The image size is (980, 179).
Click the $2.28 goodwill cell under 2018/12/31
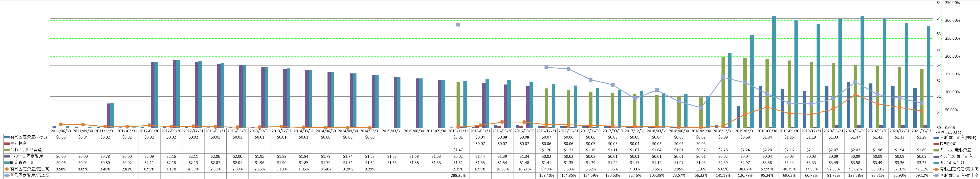[x=723, y=150]
